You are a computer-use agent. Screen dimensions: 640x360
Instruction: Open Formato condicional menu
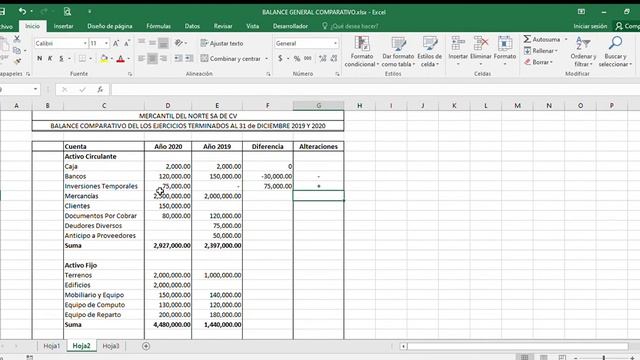tap(362, 51)
